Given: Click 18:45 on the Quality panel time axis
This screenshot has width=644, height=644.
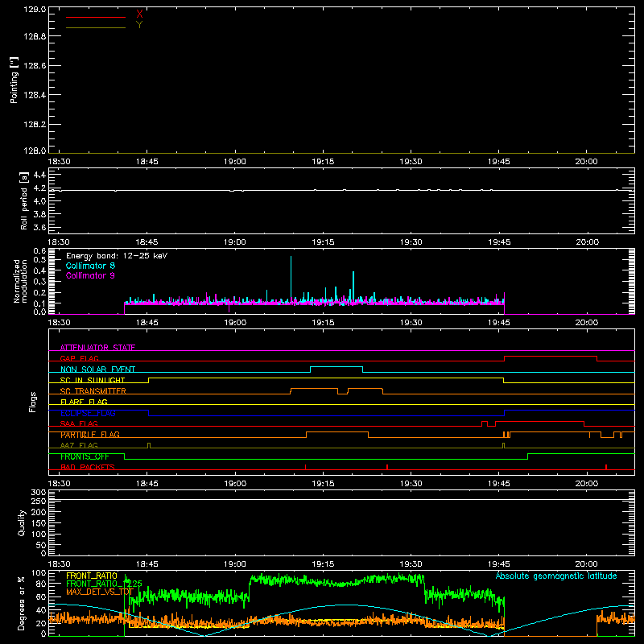Looking at the screenshot, I should (147, 564).
